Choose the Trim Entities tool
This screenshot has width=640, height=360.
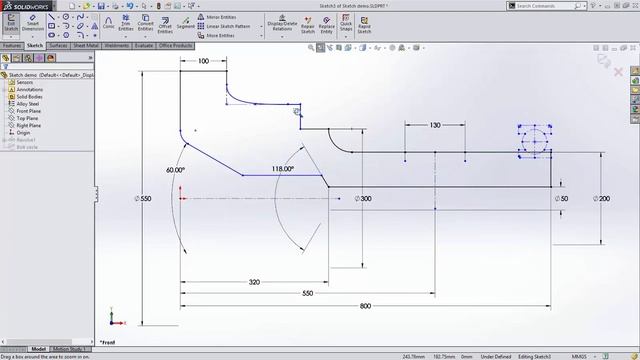126,23
